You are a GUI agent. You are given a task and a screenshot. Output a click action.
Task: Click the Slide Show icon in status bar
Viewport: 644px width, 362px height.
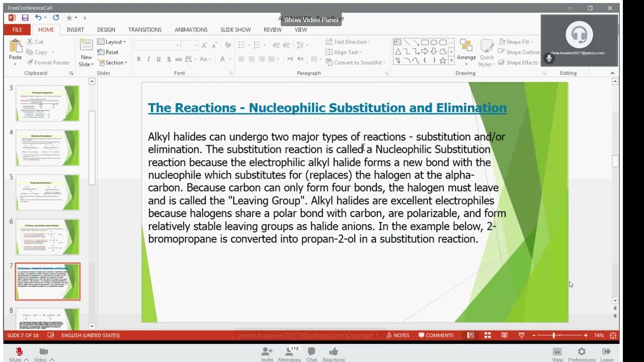pyautogui.click(x=522, y=335)
